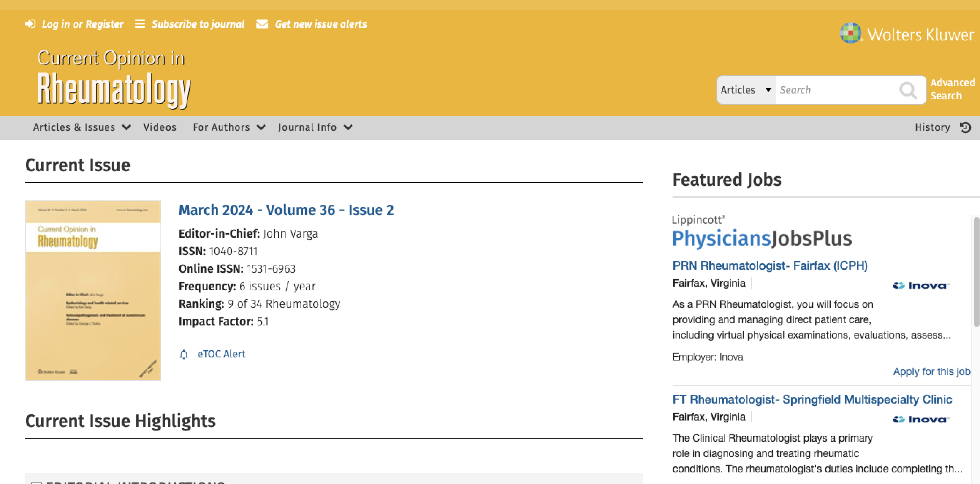Open the Videos menu item
Image resolution: width=980 pixels, height=484 pixels.
tap(160, 127)
